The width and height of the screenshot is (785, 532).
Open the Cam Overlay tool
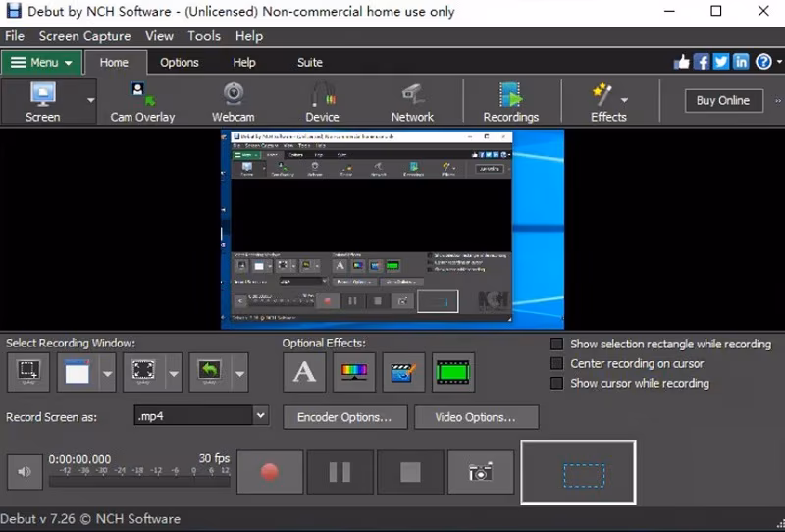pos(142,102)
